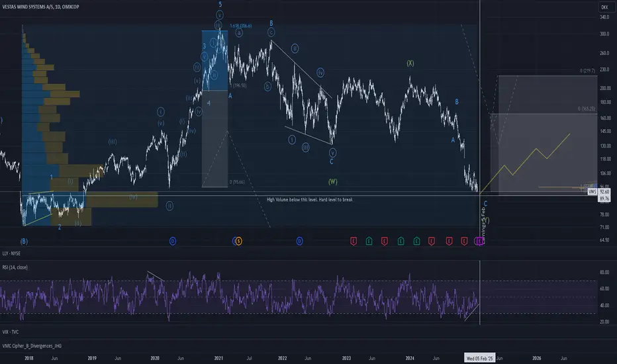Click the 80.00 RSI scale label
This screenshot has width=617, height=364.
[604, 272]
